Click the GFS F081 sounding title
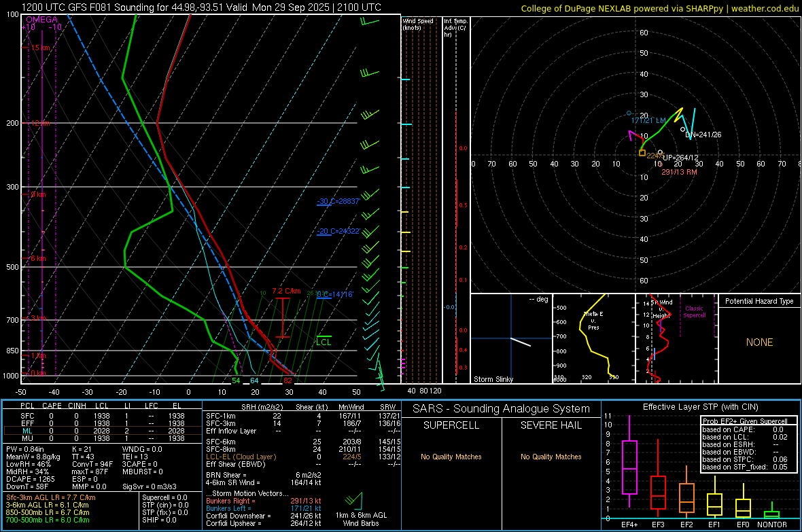This screenshot has height=532, width=802. click(201, 7)
